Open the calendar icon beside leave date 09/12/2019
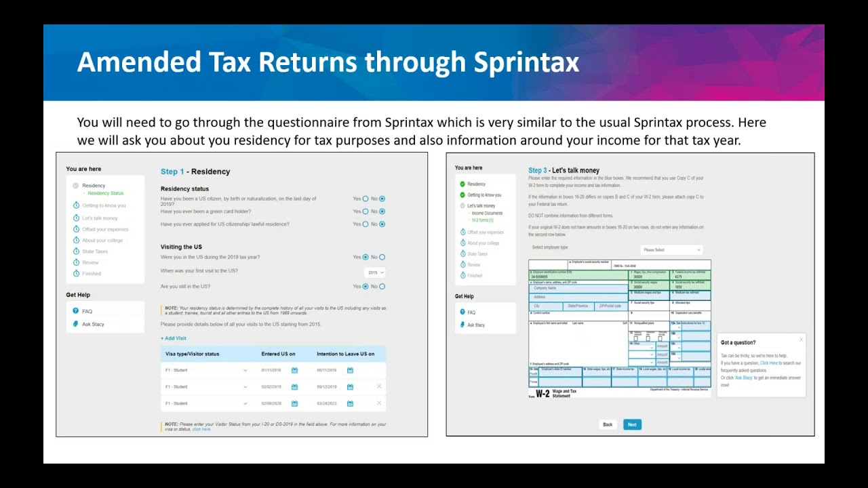This screenshot has height=488, width=868. [350, 387]
